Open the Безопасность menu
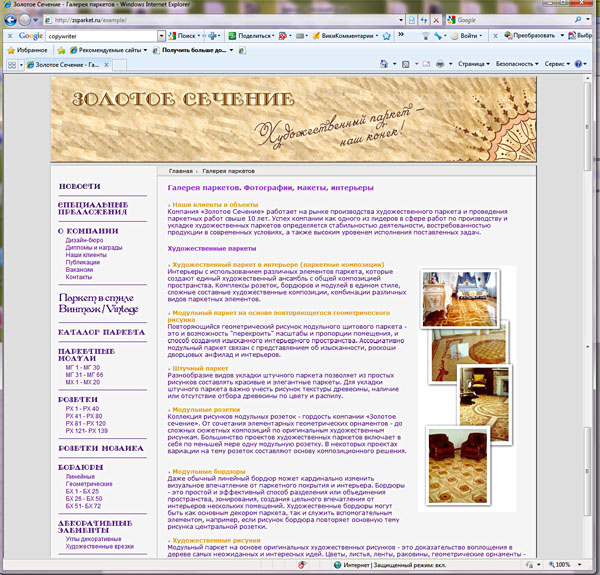 click(x=517, y=64)
